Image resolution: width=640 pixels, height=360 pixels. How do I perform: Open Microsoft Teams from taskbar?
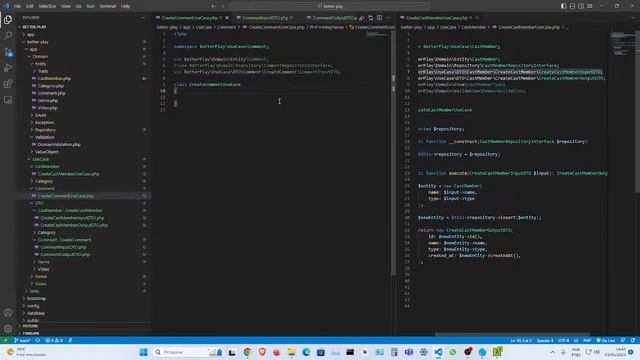click(409, 352)
